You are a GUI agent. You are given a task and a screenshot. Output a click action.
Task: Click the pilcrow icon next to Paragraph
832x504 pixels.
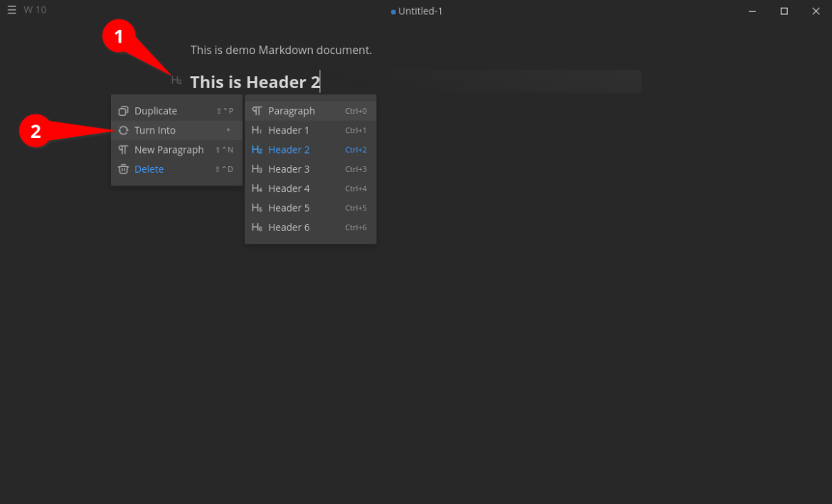(x=257, y=110)
